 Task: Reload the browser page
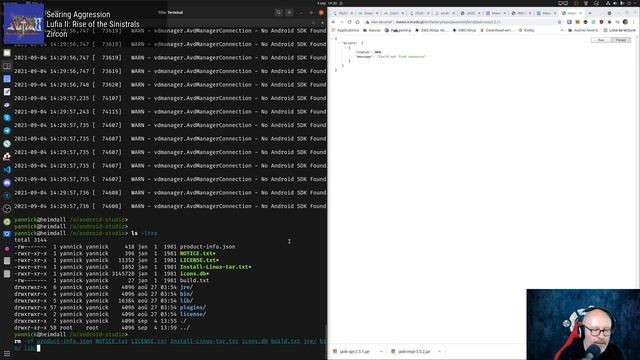pos(349,22)
